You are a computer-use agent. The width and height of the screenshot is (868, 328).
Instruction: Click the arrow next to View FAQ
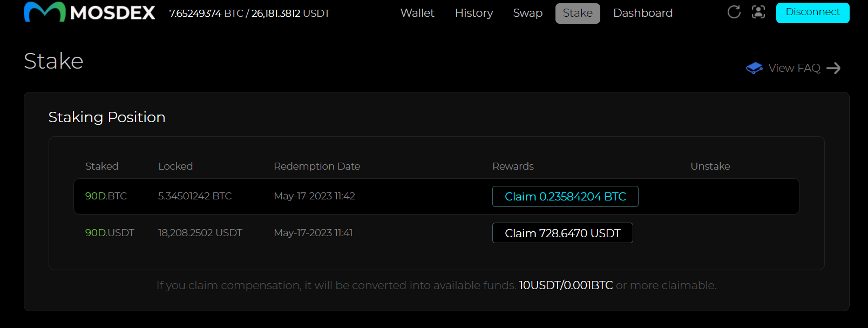click(833, 68)
